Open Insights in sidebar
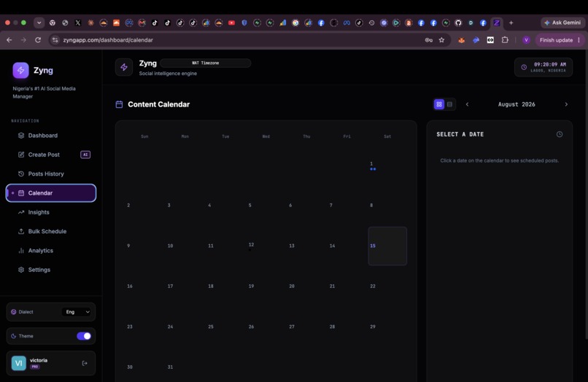This screenshot has width=588, height=382. (x=51, y=212)
